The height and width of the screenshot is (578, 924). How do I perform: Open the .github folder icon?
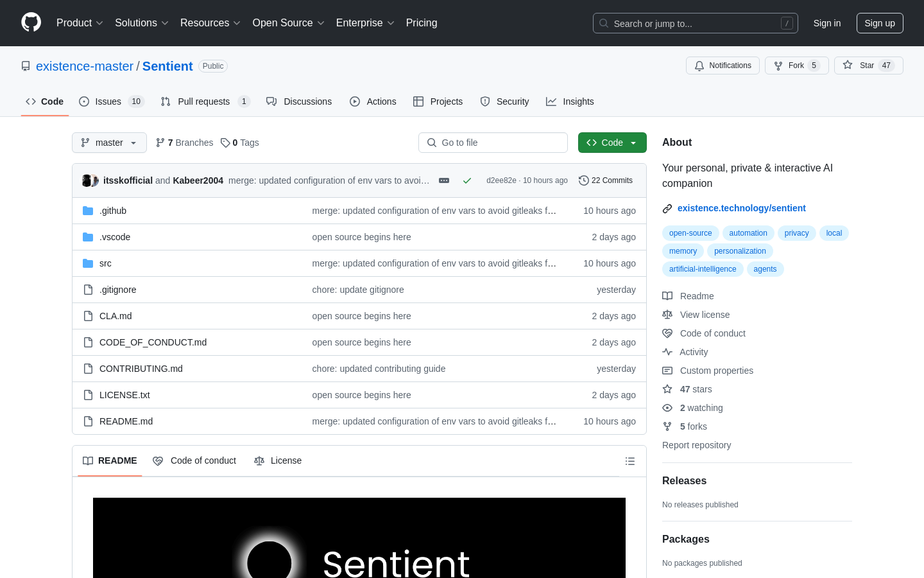pyautogui.click(x=88, y=211)
